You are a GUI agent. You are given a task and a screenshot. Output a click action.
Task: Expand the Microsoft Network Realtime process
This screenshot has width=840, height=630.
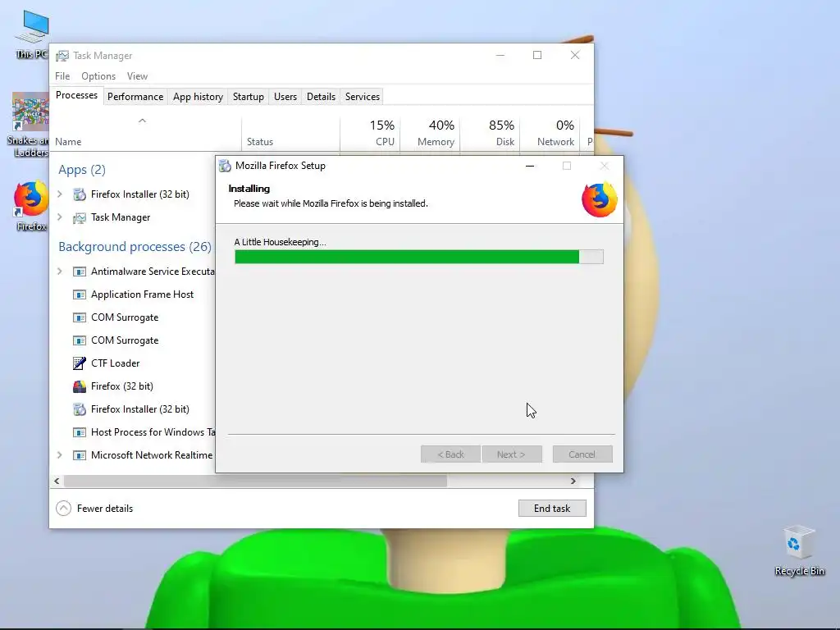click(59, 455)
